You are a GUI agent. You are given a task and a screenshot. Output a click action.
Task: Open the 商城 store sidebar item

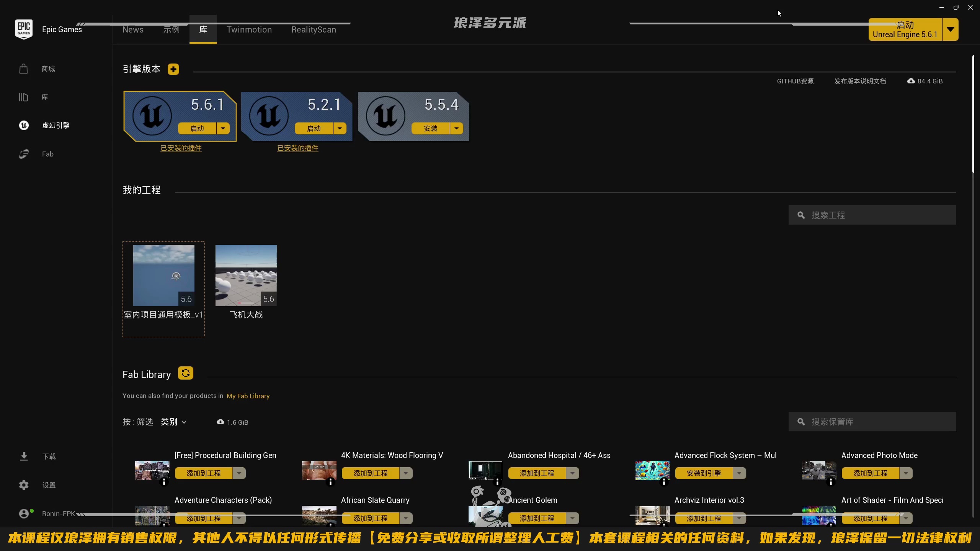(48, 69)
